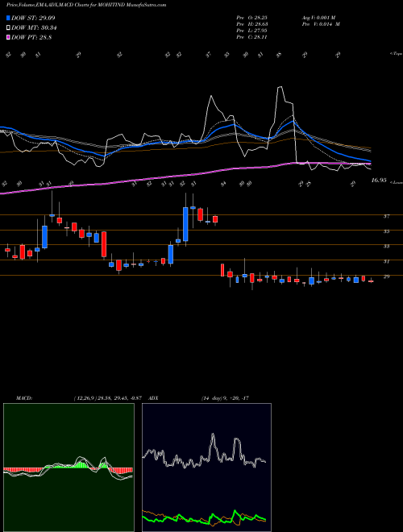403x532 pixels.
Task: Click the MACD '(12,26,9) 28.58, 29.45, -0.87' values
Action: 110,398
